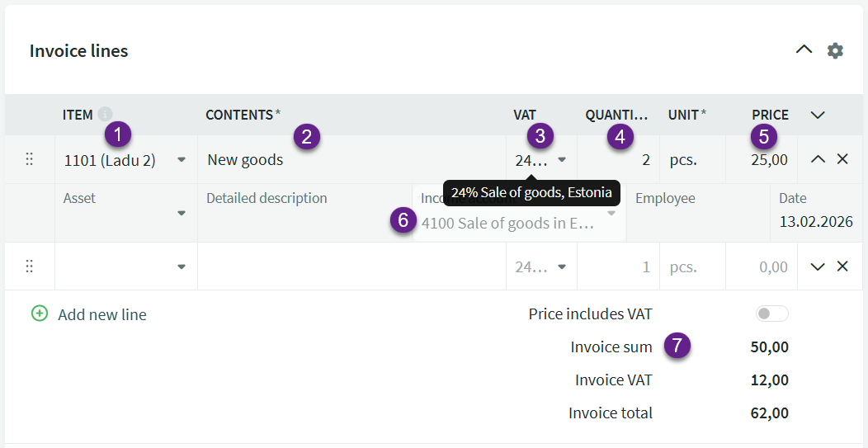Expand column options chevron beside PRICE
Image resolution: width=868 pixels, height=448 pixels.
[x=818, y=115]
